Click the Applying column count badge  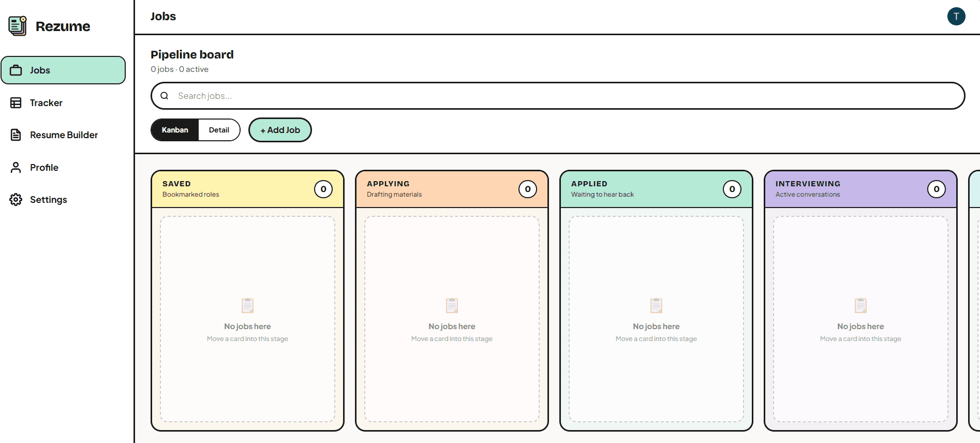click(x=528, y=189)
